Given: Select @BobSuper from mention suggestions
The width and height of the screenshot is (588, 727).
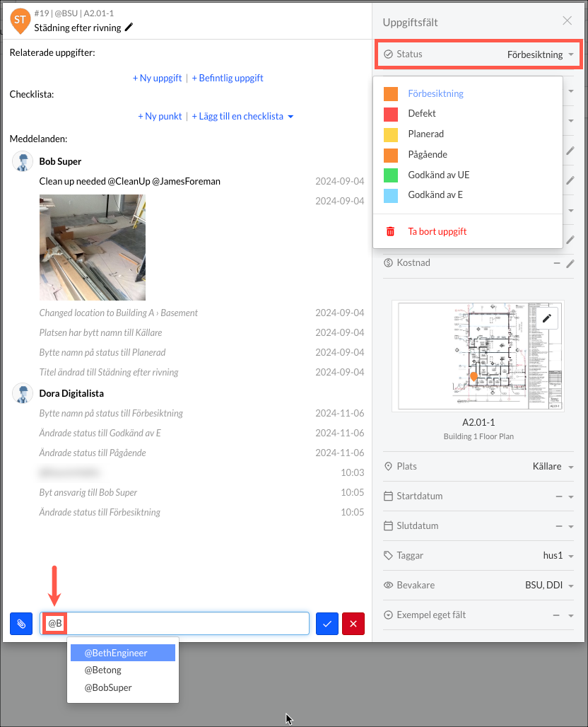Looking at the screenshot, I should [108, 687].
